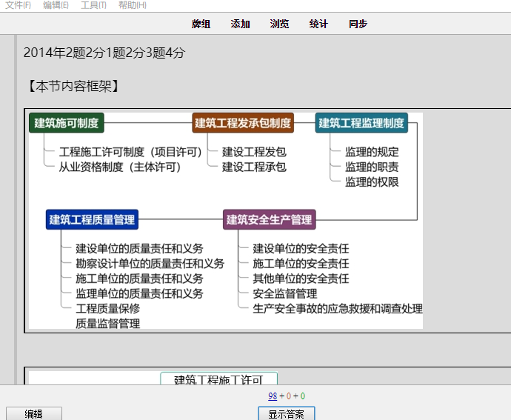
Task: Click 建设单位的安全责任
Action: pos(301,248)
